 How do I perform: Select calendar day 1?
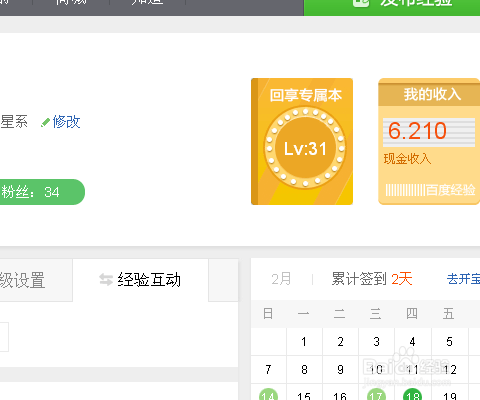tap(304, 342)
